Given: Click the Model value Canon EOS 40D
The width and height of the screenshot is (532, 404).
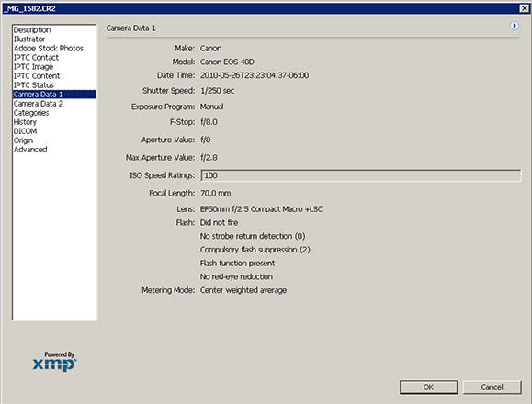Looking at the screenshot, I should (227, 62).
